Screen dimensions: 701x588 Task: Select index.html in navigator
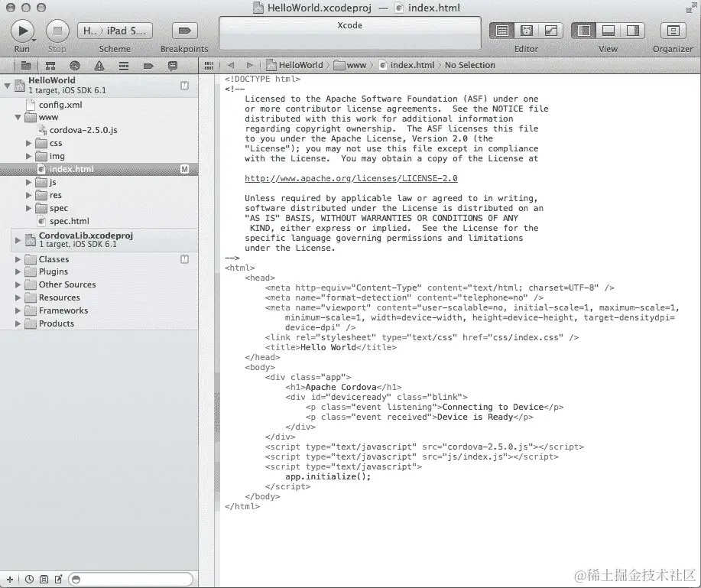(99, 170)
